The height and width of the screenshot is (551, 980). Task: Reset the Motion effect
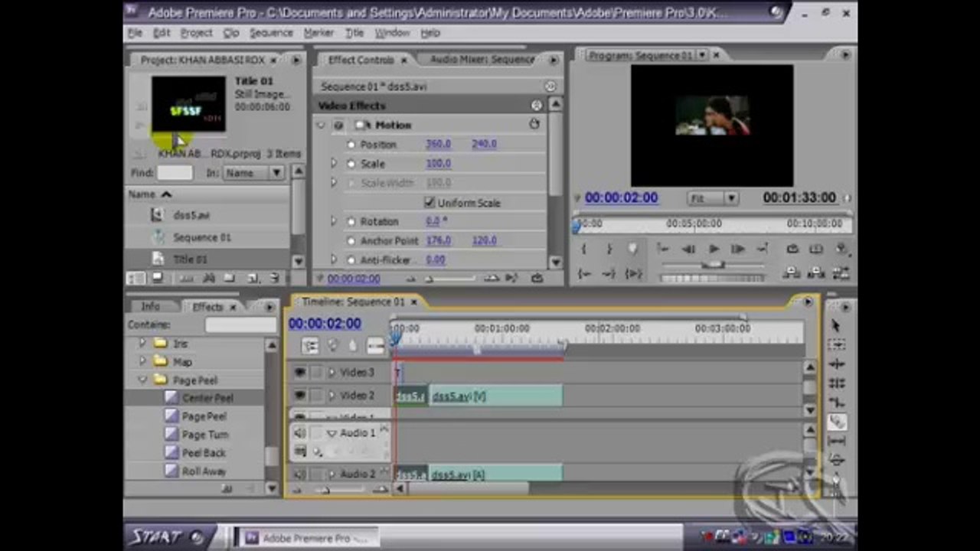point(534,124)
